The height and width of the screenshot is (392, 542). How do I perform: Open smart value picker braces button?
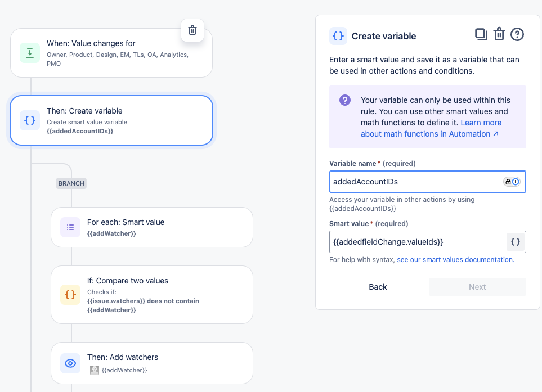516,242
